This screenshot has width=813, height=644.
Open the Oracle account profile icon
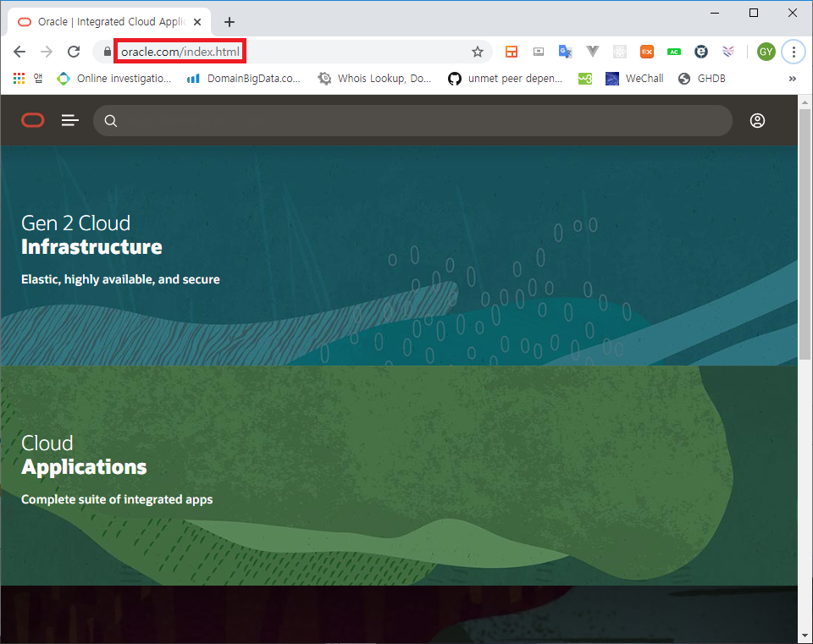pyautogui.click(x=757, y=121)
